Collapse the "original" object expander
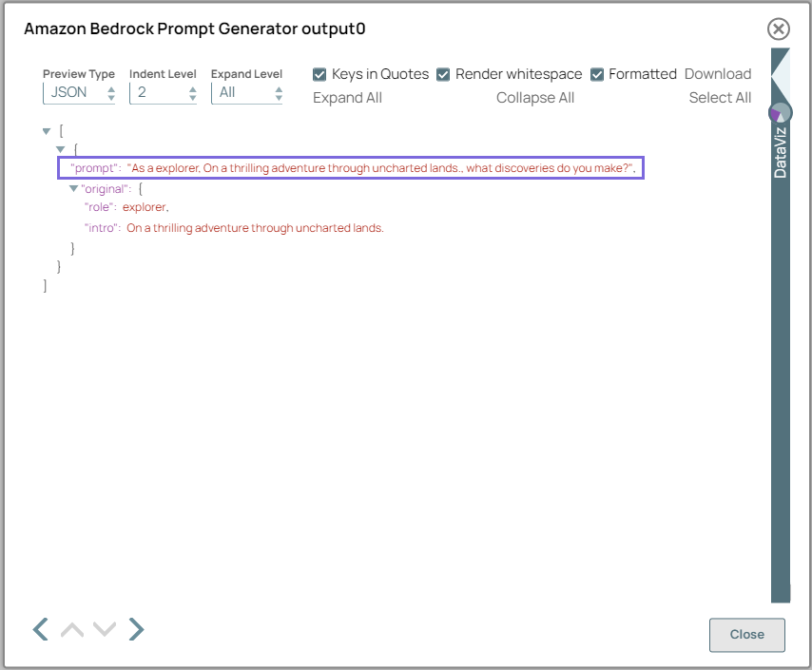Viewport: 812px width, 670px height. (x=73, y=187)
